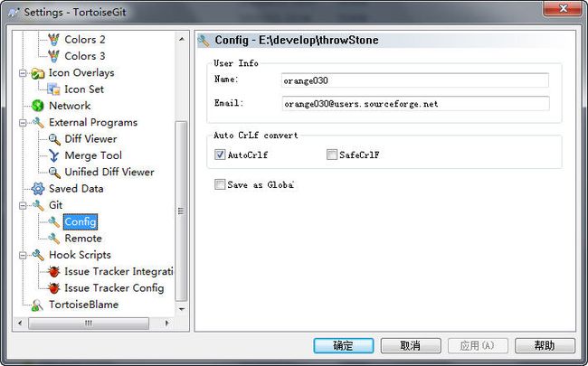The image size is (588, 366).
Task: Select the Colors 3 tree item
Action: click(x=85, y=56)
